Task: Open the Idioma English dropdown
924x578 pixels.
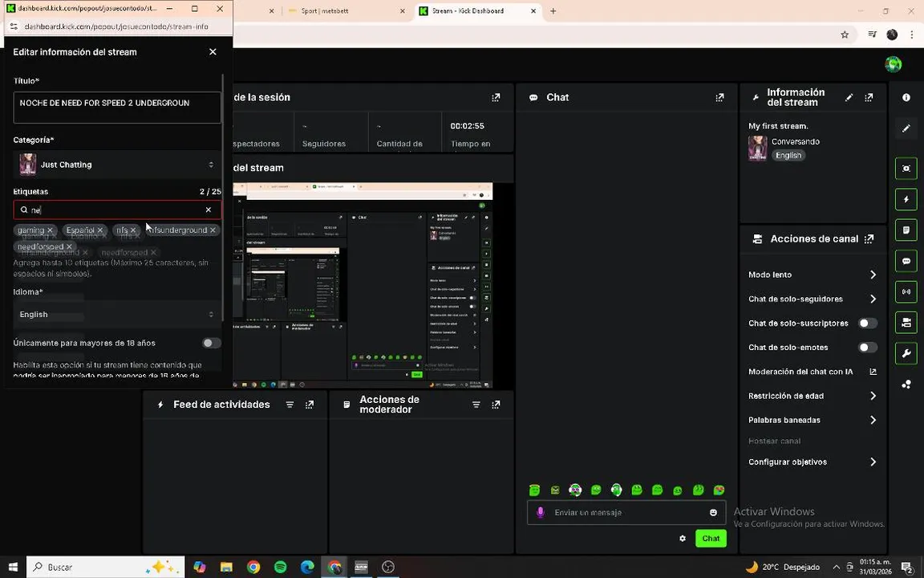Action: pos(116,315)
